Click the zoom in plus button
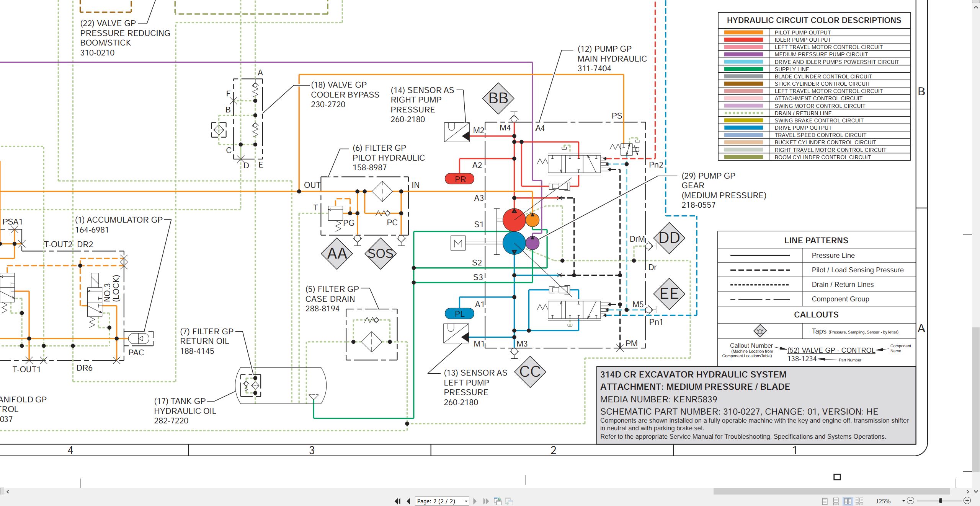 (967, 501)
